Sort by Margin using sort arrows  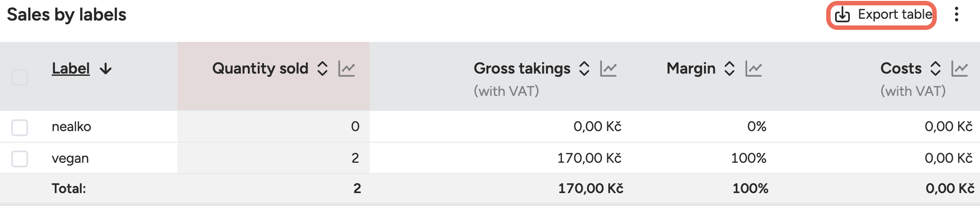click(729, 69)
